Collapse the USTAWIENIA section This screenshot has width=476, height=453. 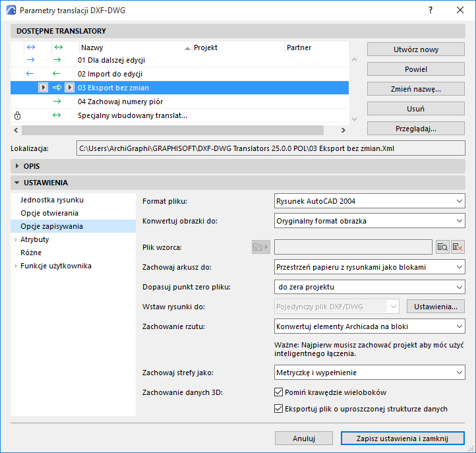click(17, 183)
